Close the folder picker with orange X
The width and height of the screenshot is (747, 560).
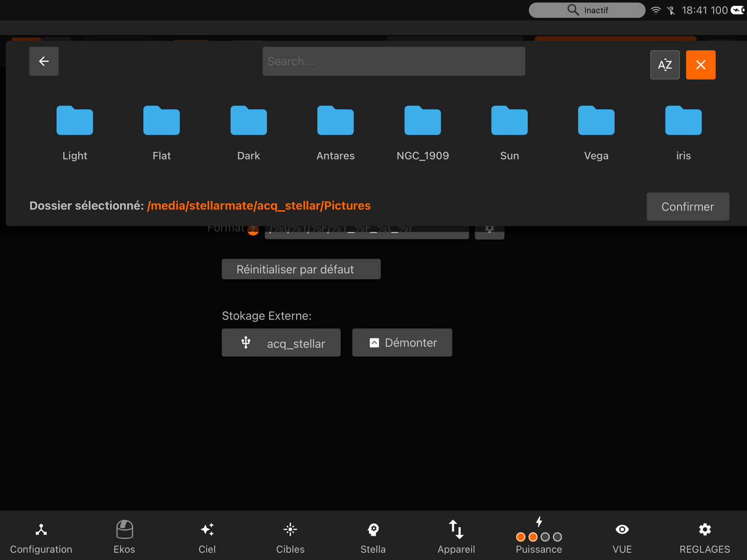point(701,65)
